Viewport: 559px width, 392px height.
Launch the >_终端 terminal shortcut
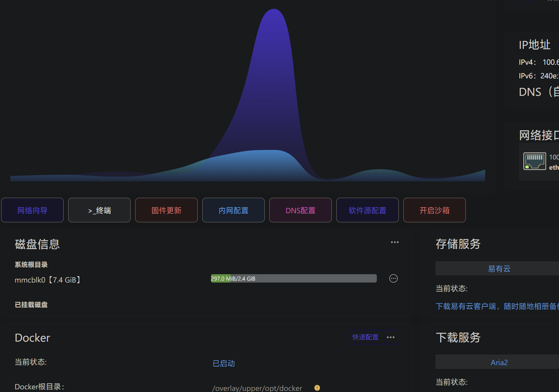99,210
